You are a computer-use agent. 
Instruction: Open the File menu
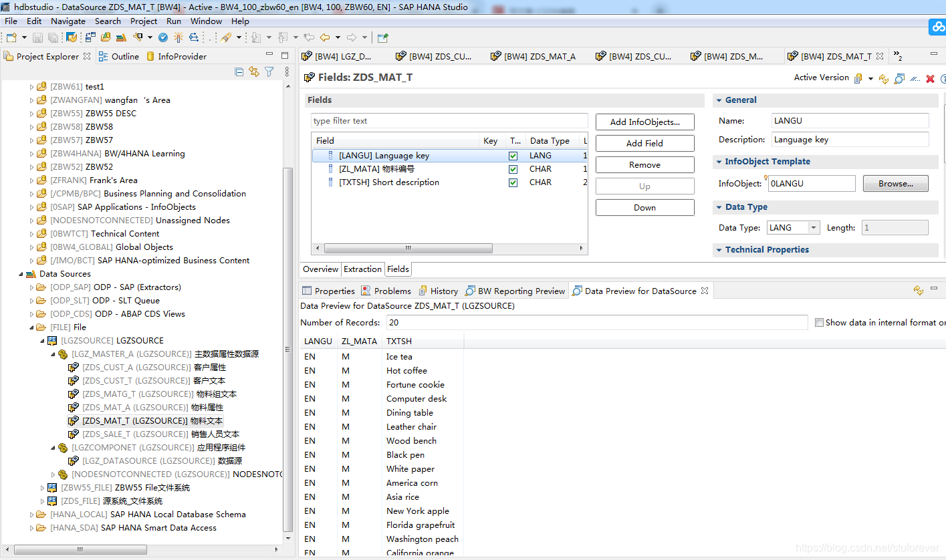[11, 21]
